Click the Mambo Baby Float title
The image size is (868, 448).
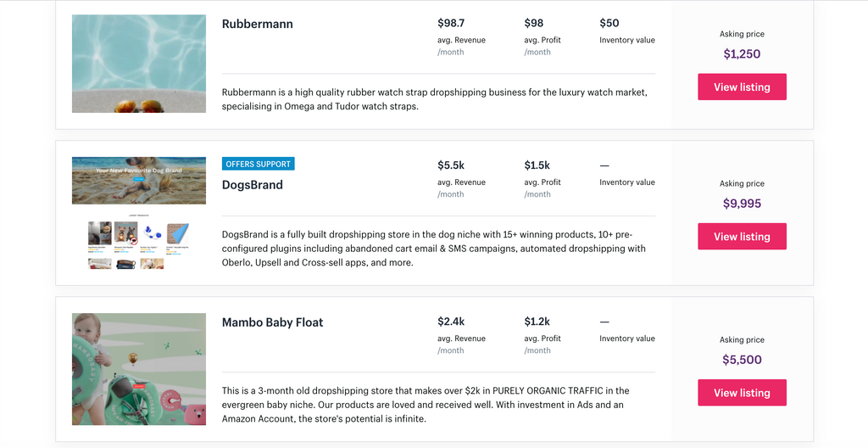(272, 322)
